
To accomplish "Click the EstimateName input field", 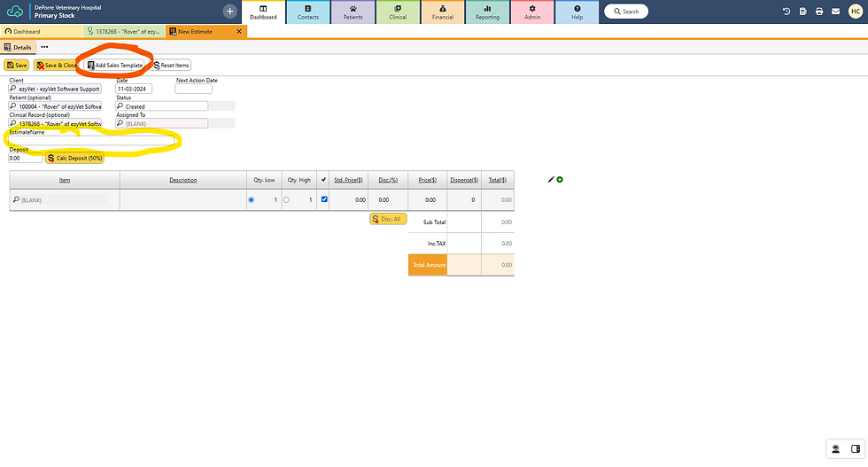I will [x=92, y=141].
